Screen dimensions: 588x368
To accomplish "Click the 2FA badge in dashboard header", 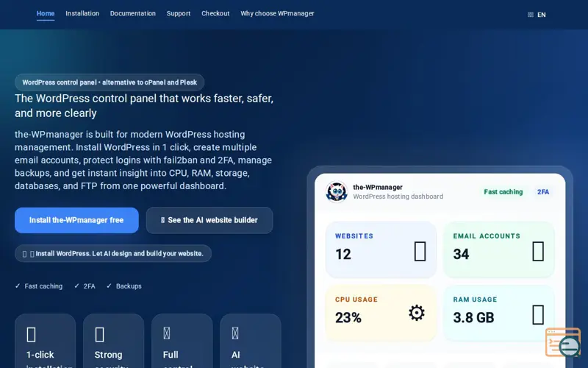I will tap(543, 192).
